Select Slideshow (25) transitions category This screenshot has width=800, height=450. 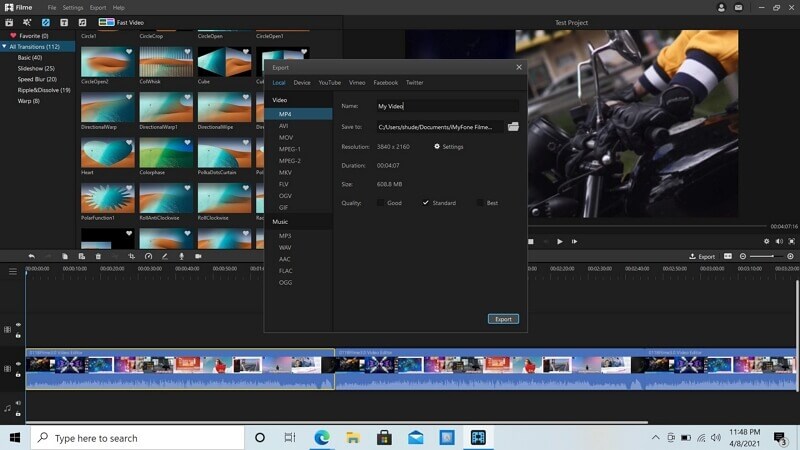click(36, 68)
